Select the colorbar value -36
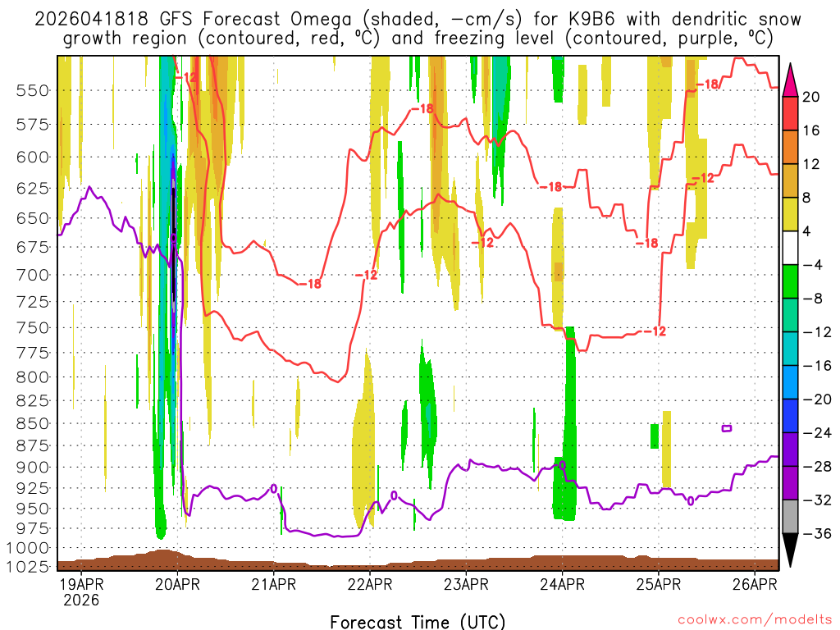This screenshot has height=630, width=840. coord(817,533)
